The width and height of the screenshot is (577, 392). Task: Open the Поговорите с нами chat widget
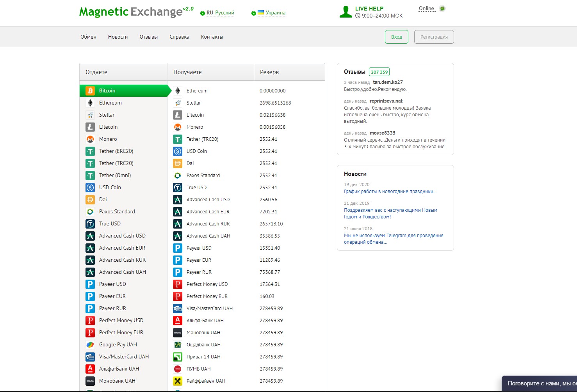click(539, 383)
